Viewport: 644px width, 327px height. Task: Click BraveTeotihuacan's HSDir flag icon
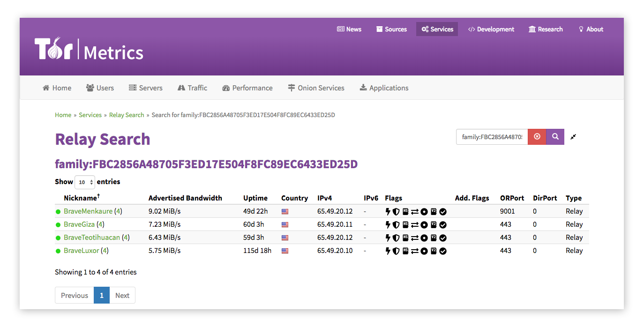tap(405, 238)
